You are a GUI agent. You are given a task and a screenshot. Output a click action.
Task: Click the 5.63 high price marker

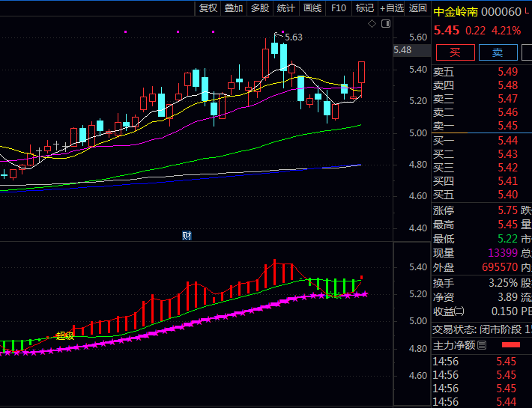click(x=293, y=37)
